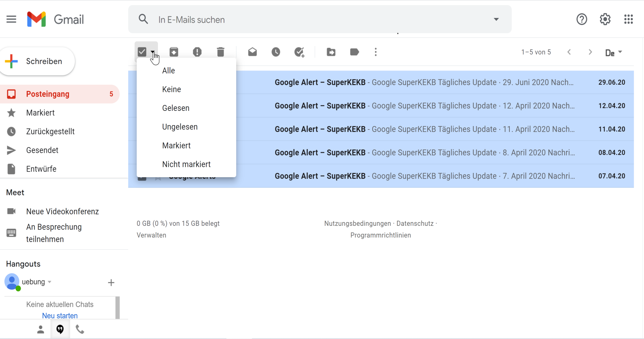The image size is (644, 339).
Task: Click the Move to folder icon
Action: point(331,52)
